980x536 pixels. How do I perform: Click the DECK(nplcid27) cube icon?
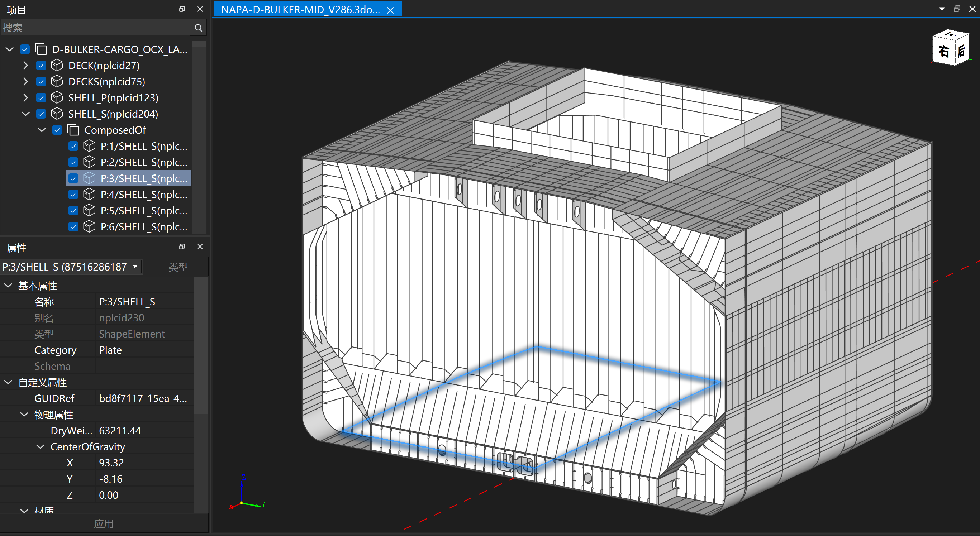57,65
